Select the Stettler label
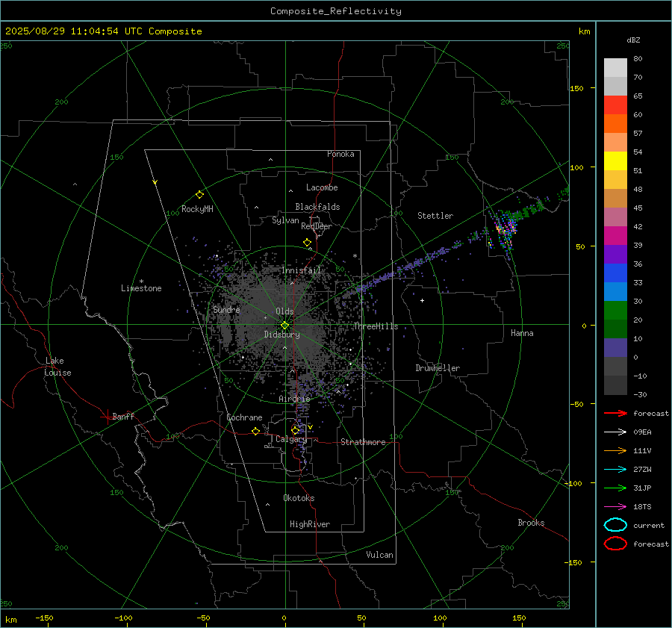Viewport: 672px width, 628px height. click(x=435, y=216)
